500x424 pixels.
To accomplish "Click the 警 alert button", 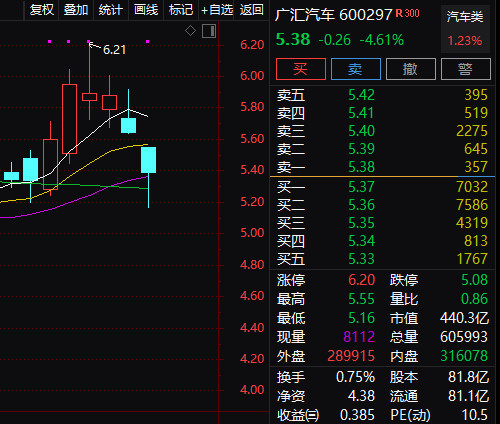I will (x=466, y=69).
